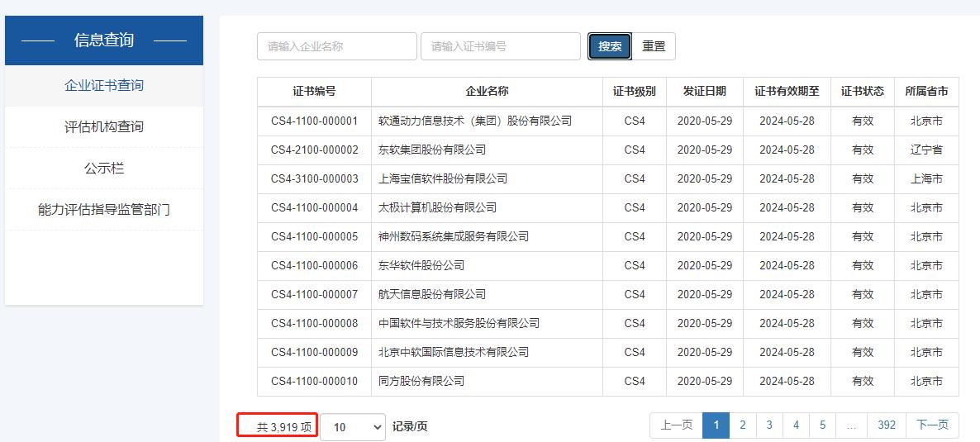The height and width of the screenshot is (442, 980).
Task: Go to page 4
Action: coord(797,425)
